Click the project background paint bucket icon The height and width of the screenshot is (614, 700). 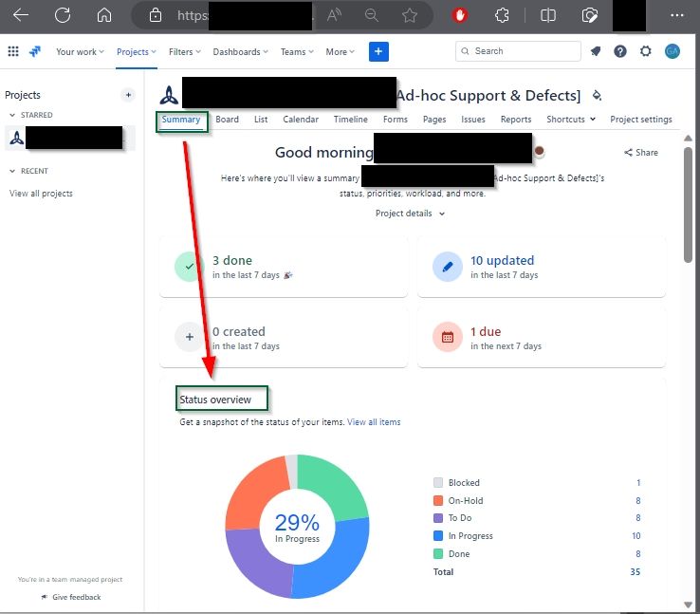[x=597, y=95]
